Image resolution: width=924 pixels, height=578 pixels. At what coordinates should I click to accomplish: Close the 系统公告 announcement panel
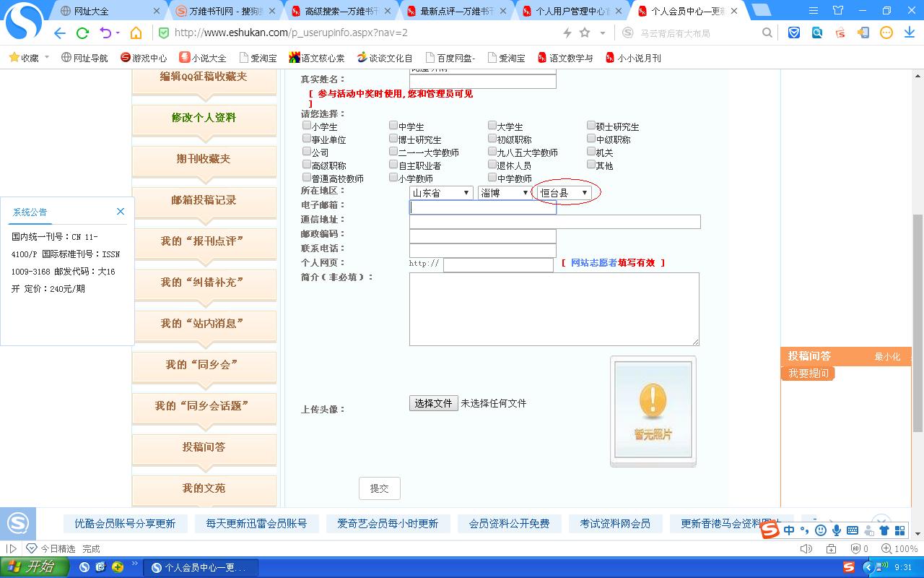(121, 212)
